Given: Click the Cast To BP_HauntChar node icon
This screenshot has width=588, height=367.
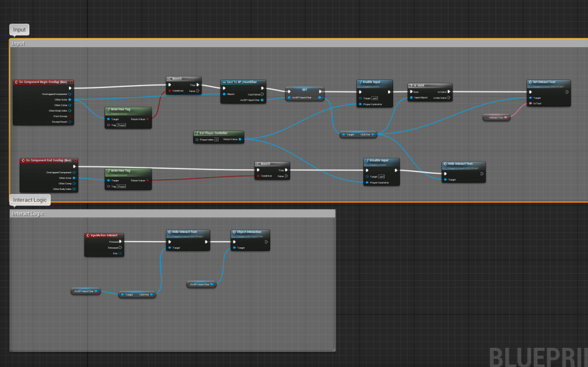Looking at the screenshot, I should point(224,83).
